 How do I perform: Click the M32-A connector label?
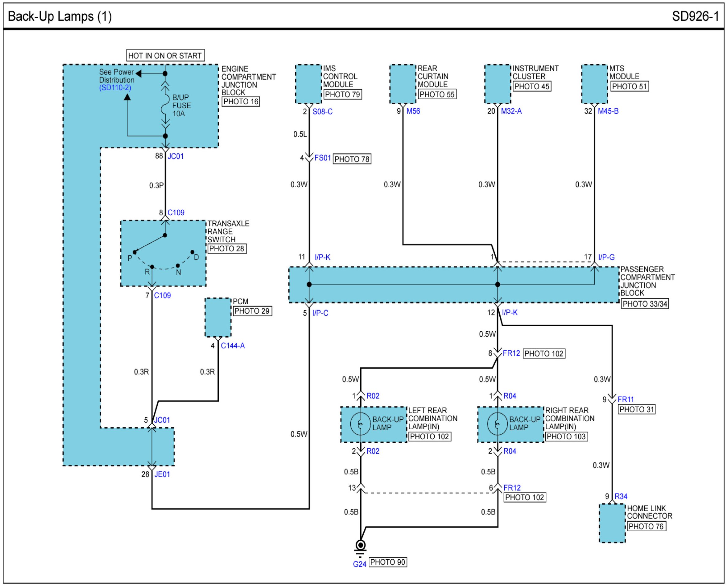(511, 111)
